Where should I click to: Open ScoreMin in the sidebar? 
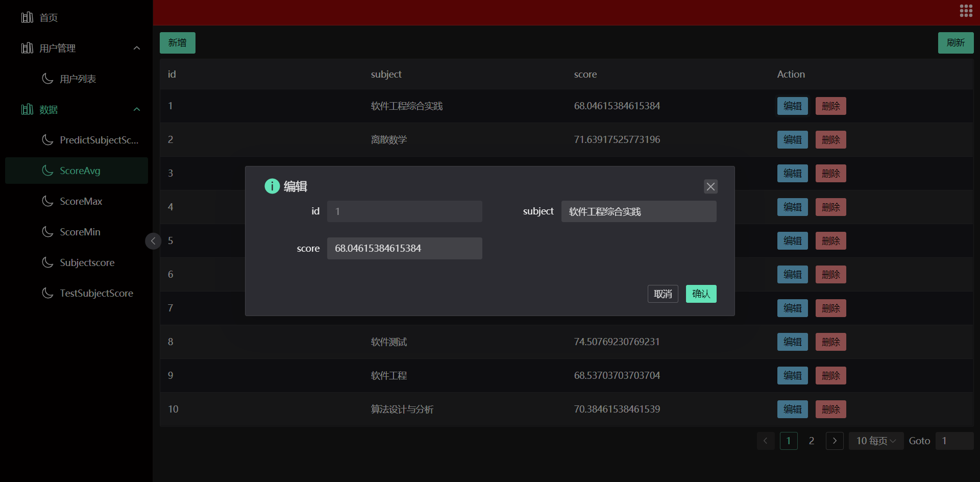[80, 232]
